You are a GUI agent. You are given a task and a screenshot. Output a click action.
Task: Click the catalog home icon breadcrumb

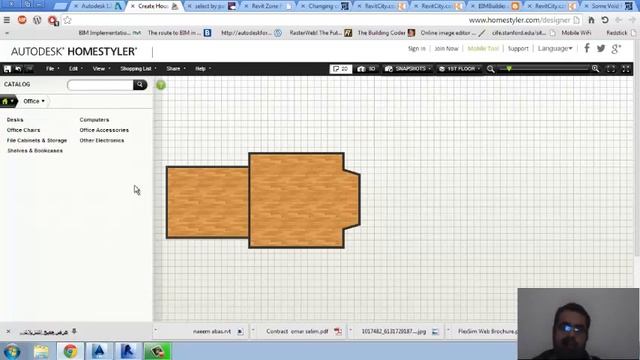click(5, 101)
